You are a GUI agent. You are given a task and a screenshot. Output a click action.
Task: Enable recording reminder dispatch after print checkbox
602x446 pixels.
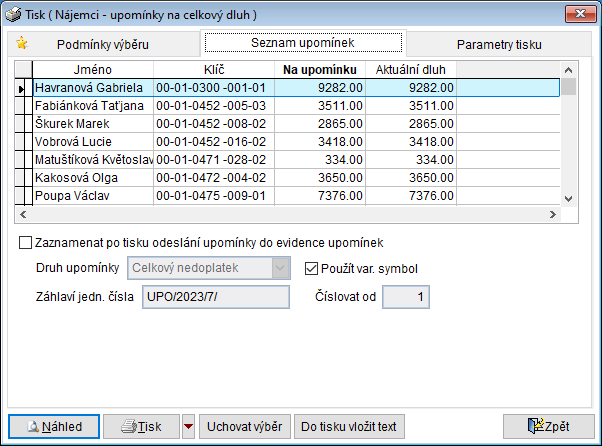coord(25,243)
